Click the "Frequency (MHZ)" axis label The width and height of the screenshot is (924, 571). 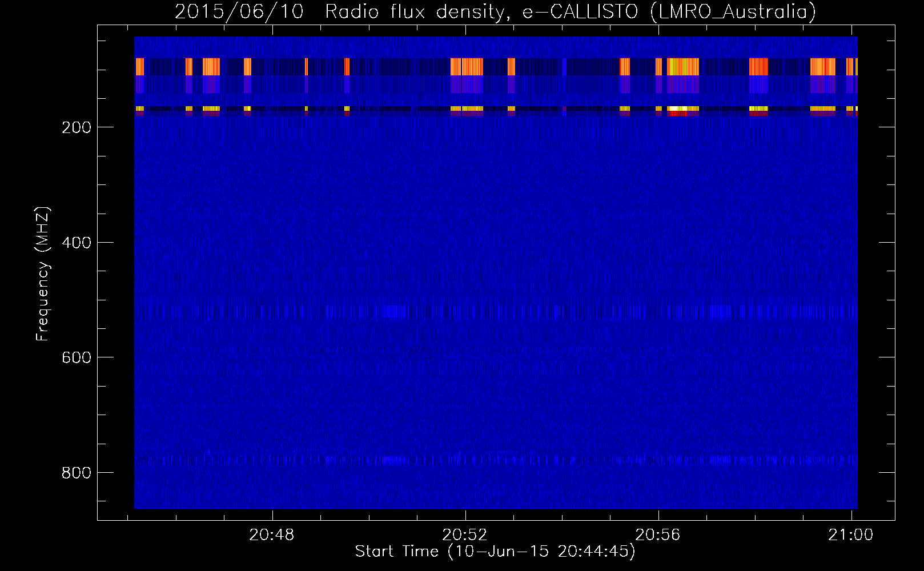[43, 274]
